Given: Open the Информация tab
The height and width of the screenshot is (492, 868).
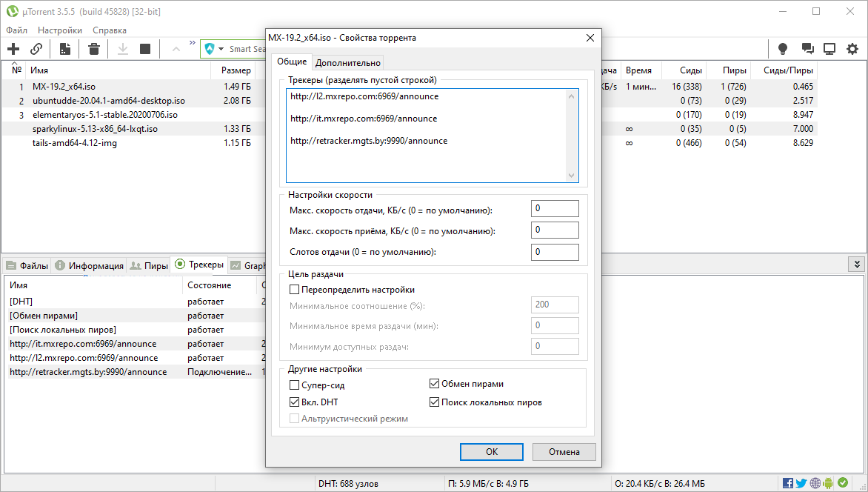Looking at the screenshot, I should pos(89,265).
